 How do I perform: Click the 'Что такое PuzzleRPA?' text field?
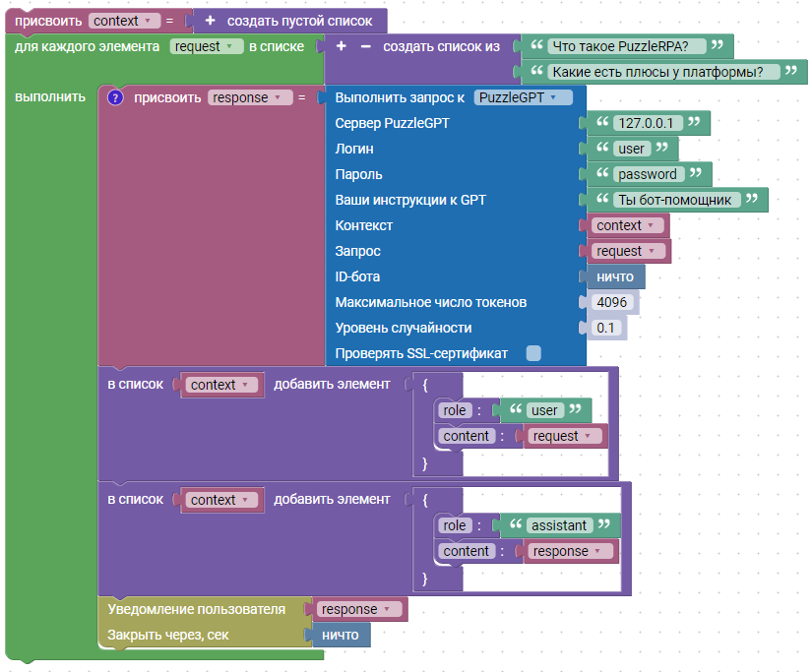pyautogui.click(x=619, y=46)
